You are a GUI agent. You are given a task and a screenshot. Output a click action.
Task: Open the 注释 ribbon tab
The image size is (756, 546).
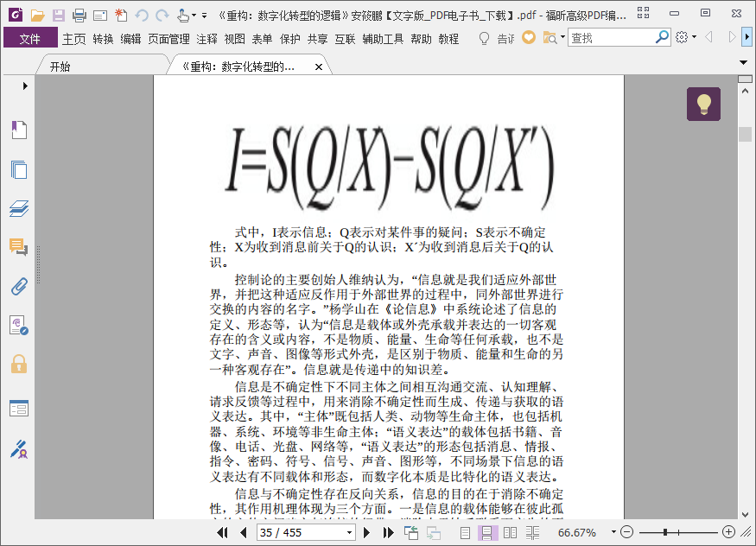click(x=206, y=39)
